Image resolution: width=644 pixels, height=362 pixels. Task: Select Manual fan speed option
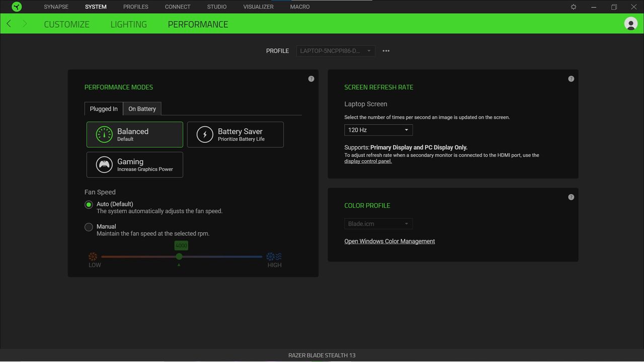[x=89, y=227]
